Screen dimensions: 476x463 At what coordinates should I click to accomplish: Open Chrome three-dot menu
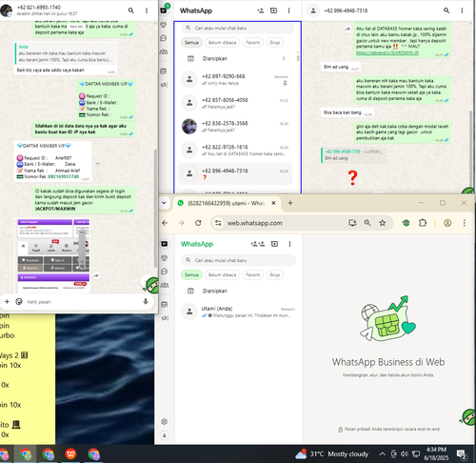click(x=465, y=223)
